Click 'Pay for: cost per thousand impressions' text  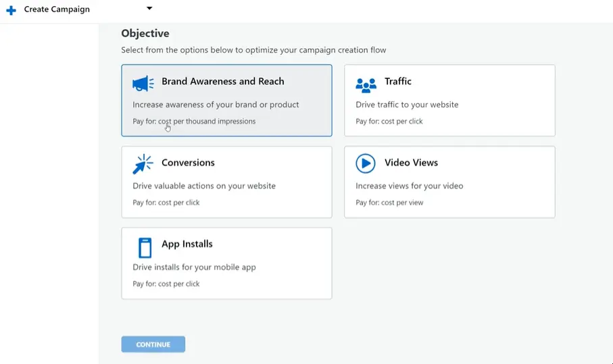194,122
